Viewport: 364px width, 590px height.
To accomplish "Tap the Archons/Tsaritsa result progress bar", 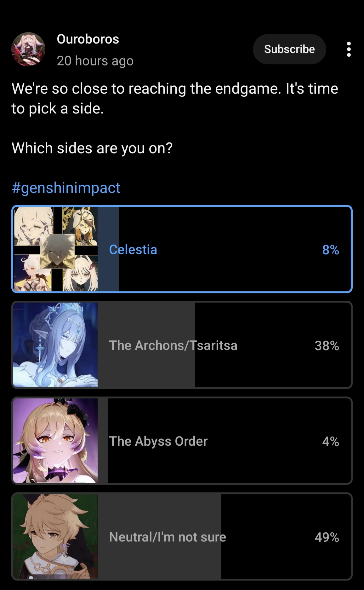I will (x=146, y=345).
